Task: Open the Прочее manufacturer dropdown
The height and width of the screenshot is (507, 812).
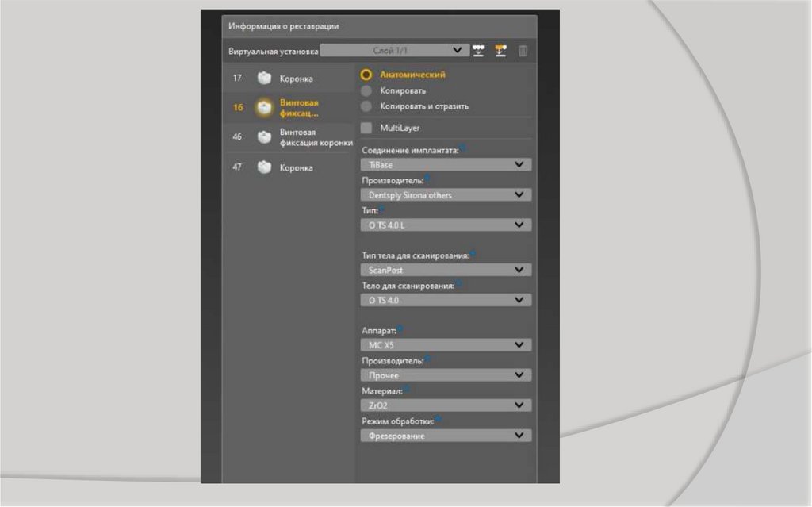Action: tap(446, 375)
